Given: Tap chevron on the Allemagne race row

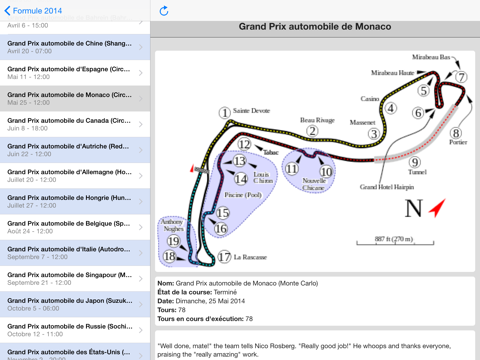Looking at the screenshot, I should click(x=141, y=176).
